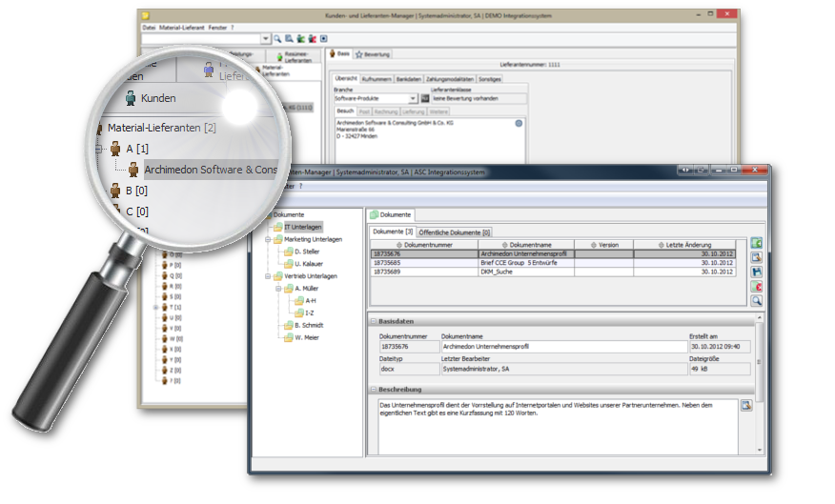Click the edit icon beside the Beschreibung text
Screen dimensions: 835x504
point(746,406)
